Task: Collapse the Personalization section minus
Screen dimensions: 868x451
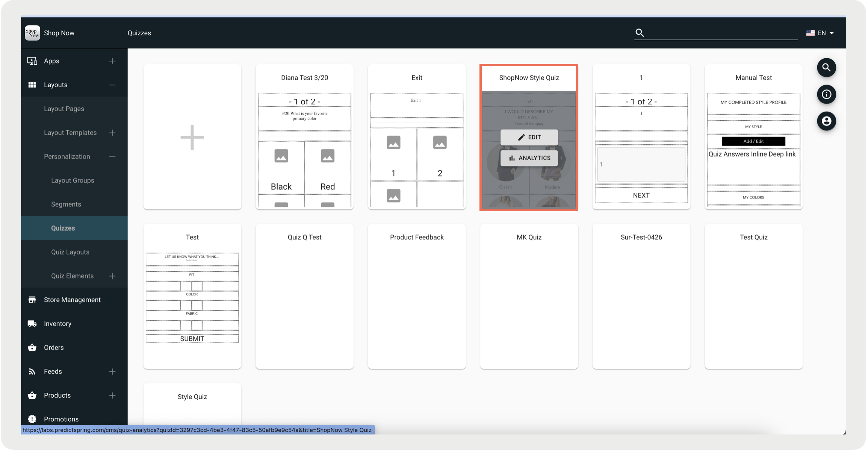Action: pos(112,157)
